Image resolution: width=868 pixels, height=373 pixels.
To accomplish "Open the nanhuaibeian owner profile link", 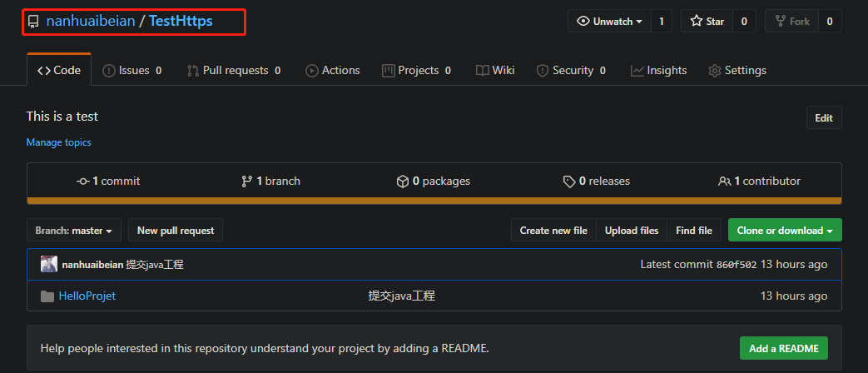I will 91,22.
